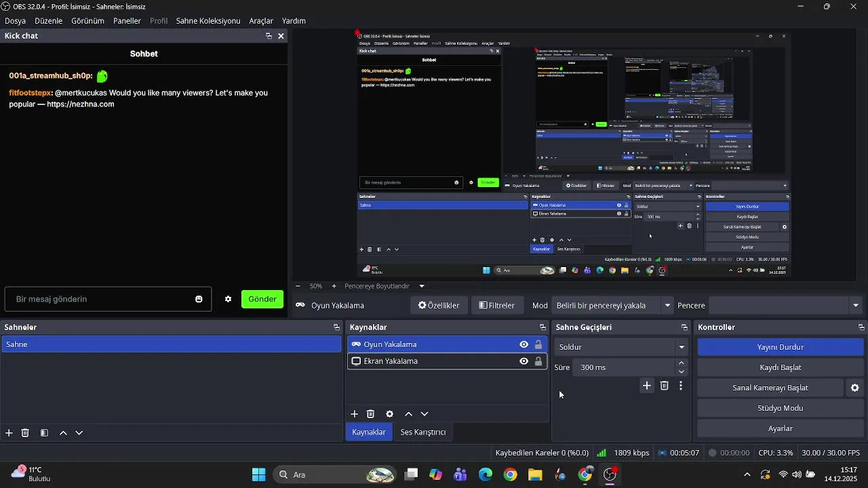Send chat message with Gönder
Screen dimensions: 868x488
[x=262, y=299]
